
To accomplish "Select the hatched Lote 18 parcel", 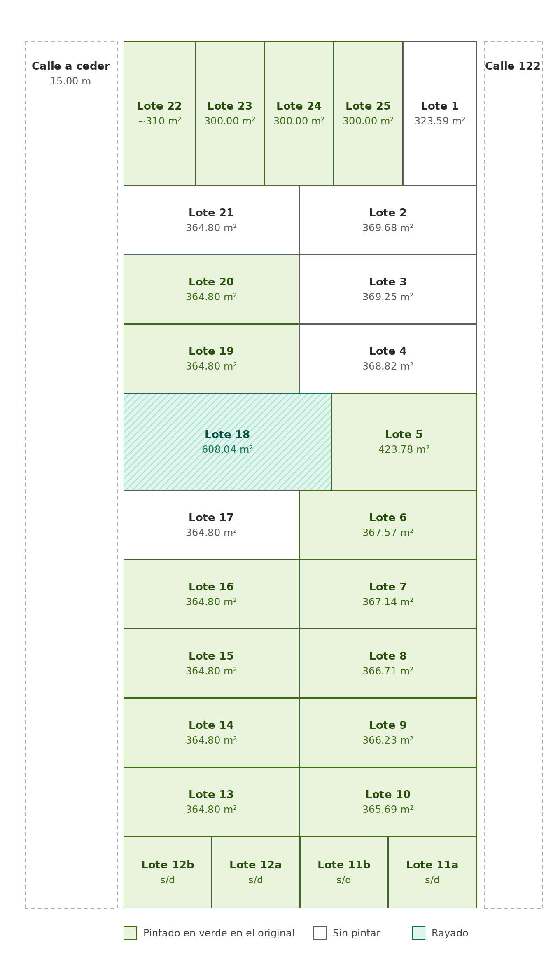I will 227,442.
